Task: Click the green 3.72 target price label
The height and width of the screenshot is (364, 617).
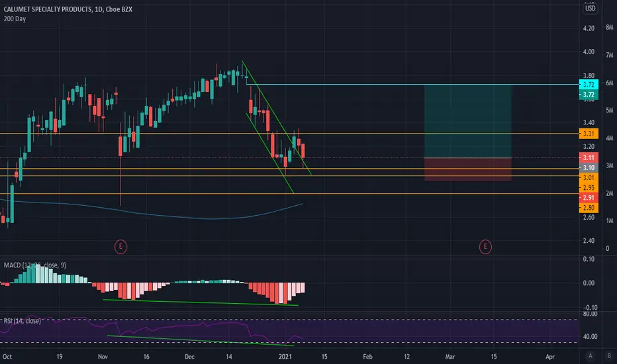Action: pos(589,95)
